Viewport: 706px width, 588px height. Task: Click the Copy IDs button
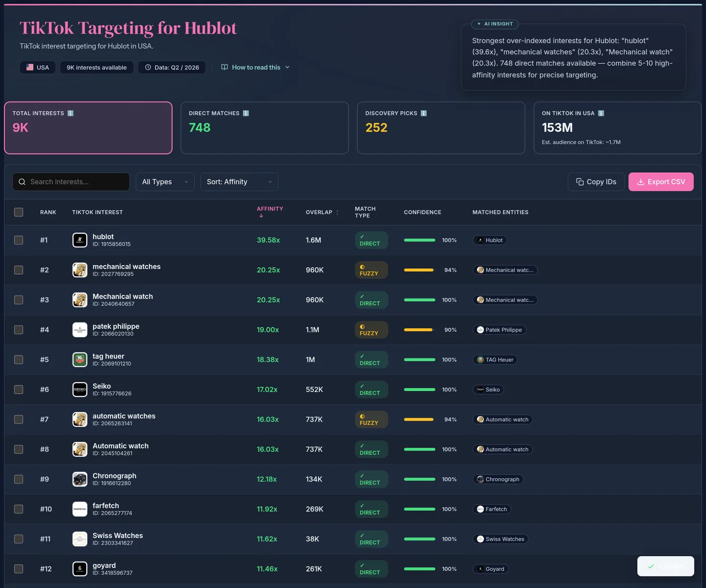(596, 182)
